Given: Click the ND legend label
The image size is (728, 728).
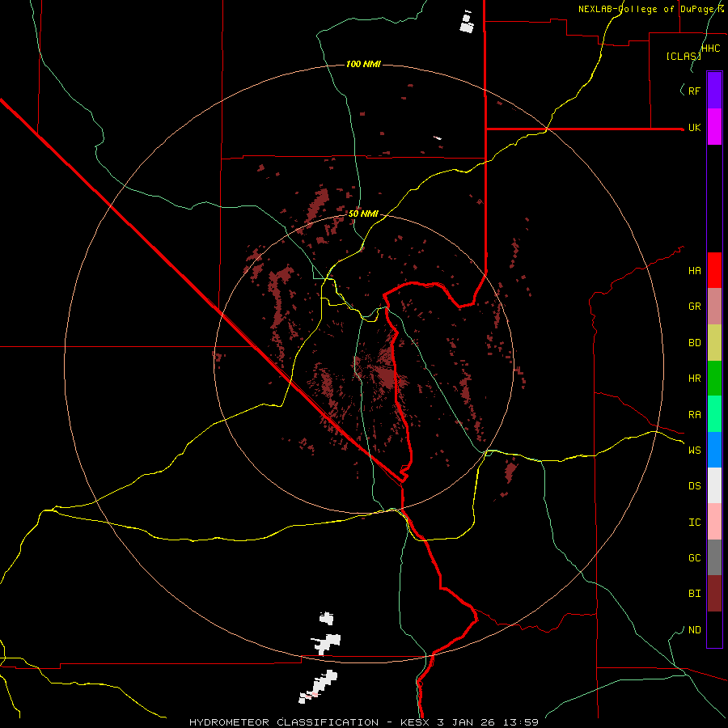Looking at the screenshot, I should [694, 629].
